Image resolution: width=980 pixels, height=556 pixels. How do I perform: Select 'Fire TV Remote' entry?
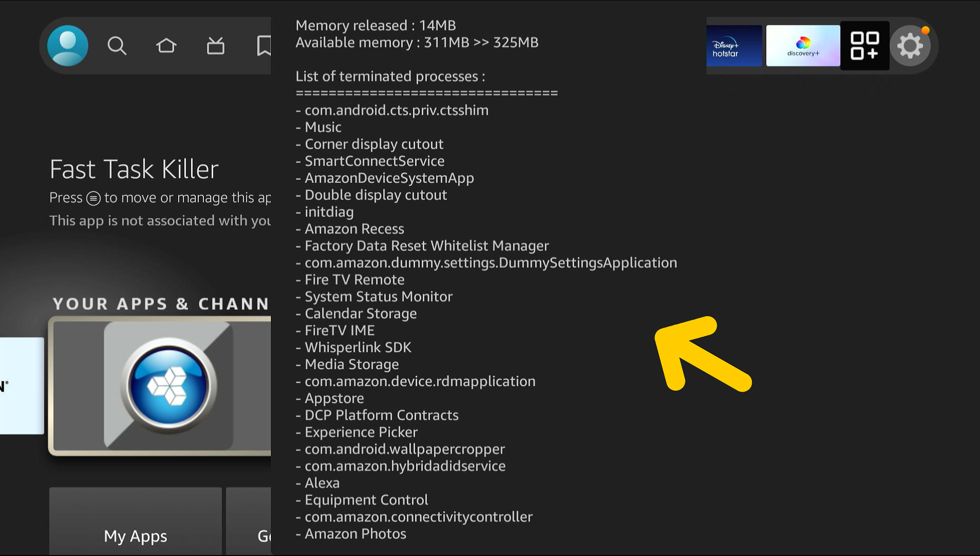(x=350, y=280)
